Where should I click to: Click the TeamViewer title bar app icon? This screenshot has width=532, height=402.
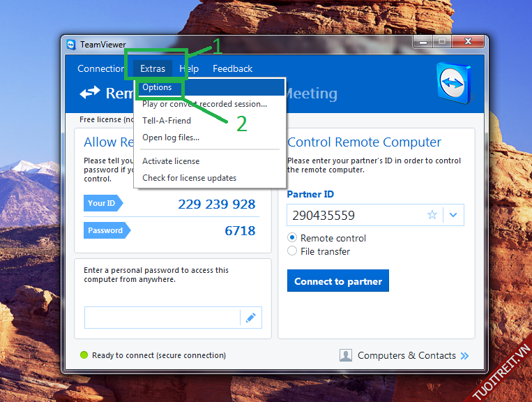[71, 45]
